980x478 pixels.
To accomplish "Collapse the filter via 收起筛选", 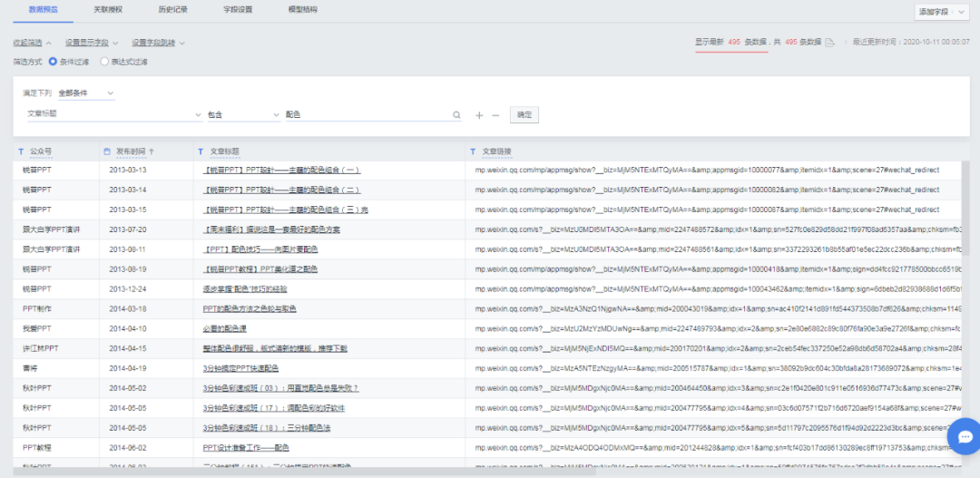I will 32,44.
